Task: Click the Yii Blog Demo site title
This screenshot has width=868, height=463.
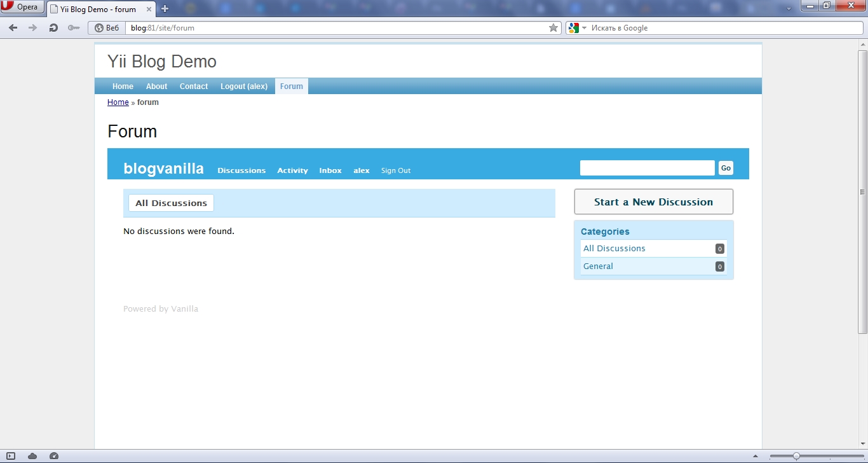Action: (x=162, y=62)
